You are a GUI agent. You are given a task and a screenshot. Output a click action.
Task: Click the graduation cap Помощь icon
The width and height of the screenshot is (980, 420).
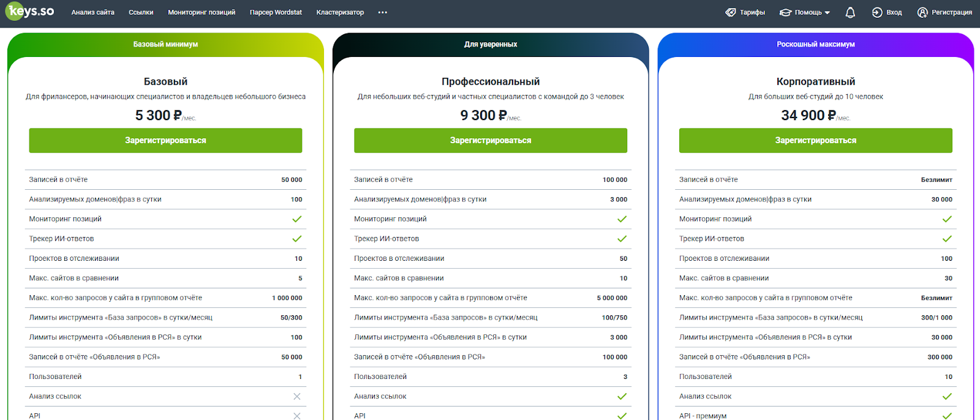pyautogui.click(x=785, y=12)
